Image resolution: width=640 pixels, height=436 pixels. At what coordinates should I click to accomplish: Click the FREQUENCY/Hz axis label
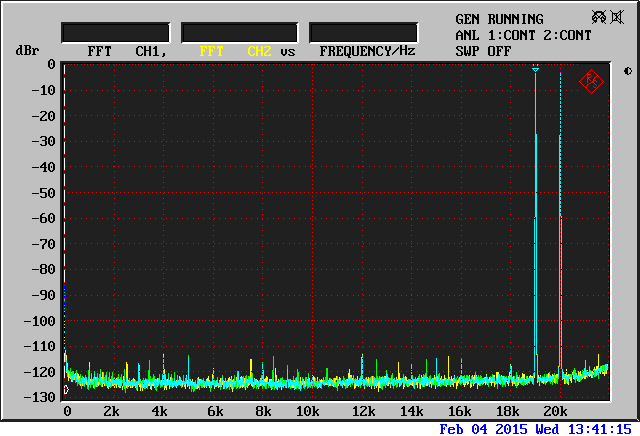367,50
